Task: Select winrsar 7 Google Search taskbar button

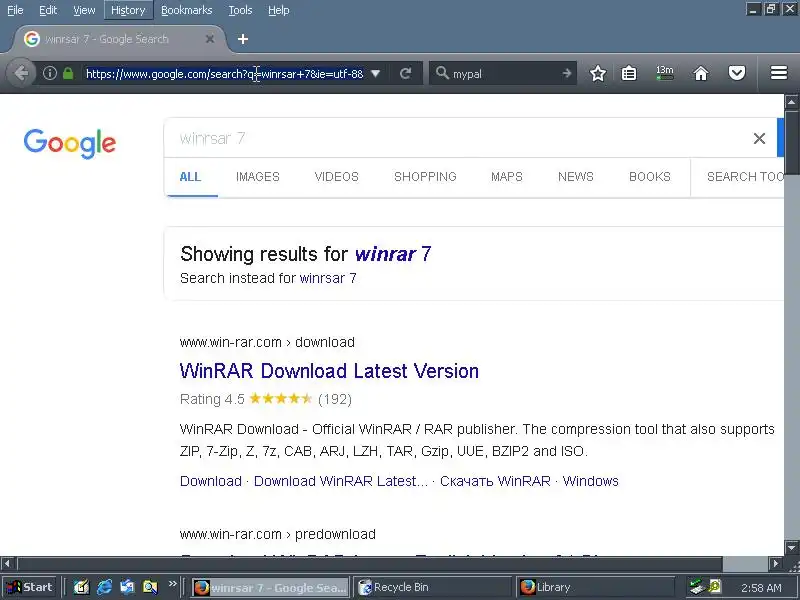Action: click(x=270, y=587)
